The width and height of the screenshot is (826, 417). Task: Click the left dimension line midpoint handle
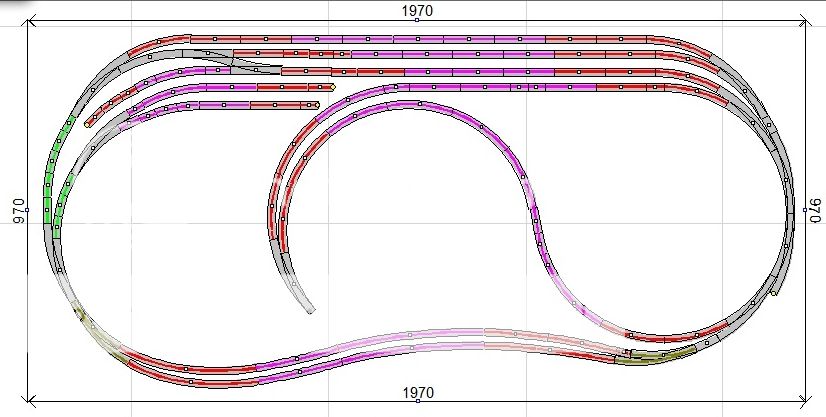tap(27, 210)
